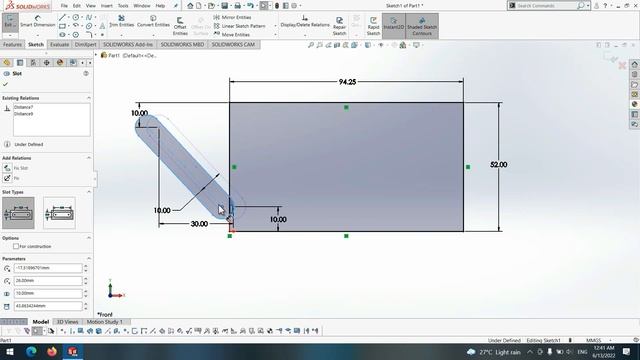Open the ConfigurationManager tab
Viewport: 640px width, 360px height.
[33, 62]
